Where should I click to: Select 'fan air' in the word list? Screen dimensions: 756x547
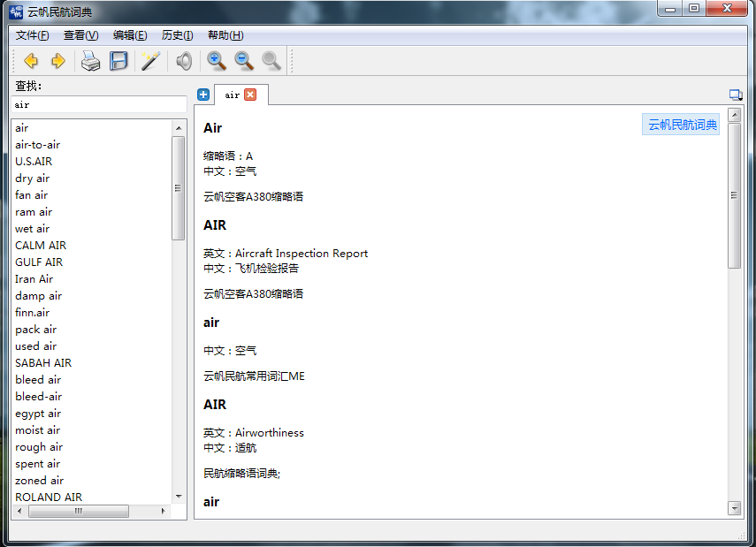(x=92, y=195)
